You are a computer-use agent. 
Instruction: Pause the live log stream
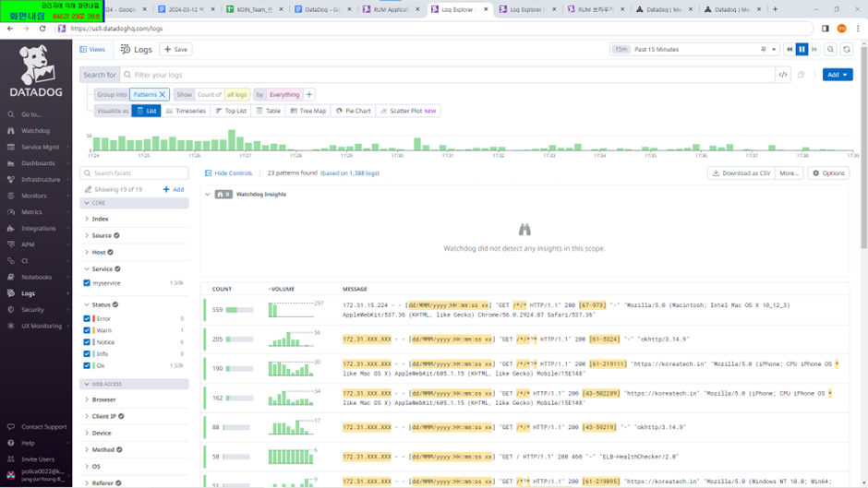(x=802, y=49)
